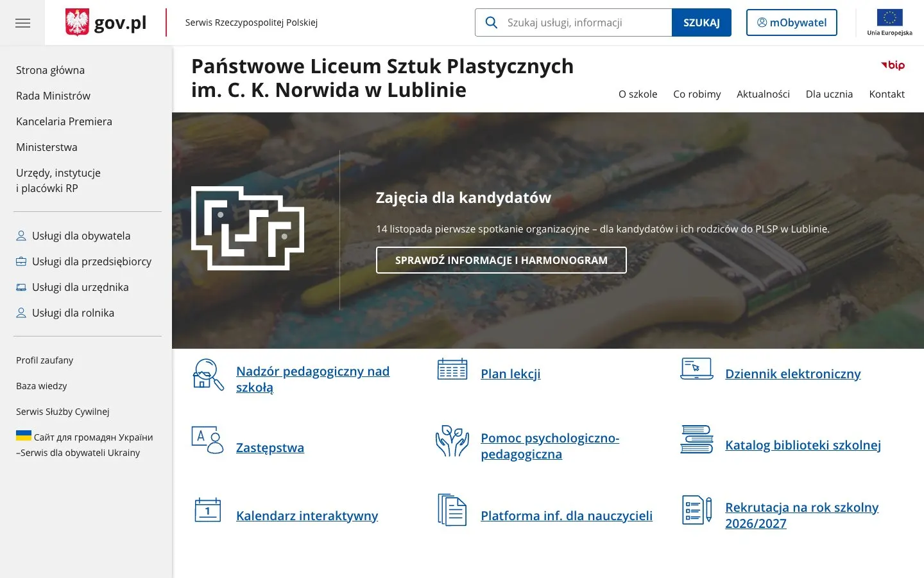
Task: Click the Dziennik elektroniczny laptop icon
Action: [x=697, y=369]
